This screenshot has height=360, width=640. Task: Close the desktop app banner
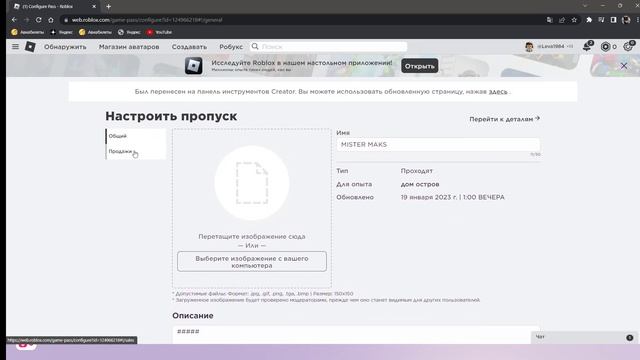coord(624,66)
